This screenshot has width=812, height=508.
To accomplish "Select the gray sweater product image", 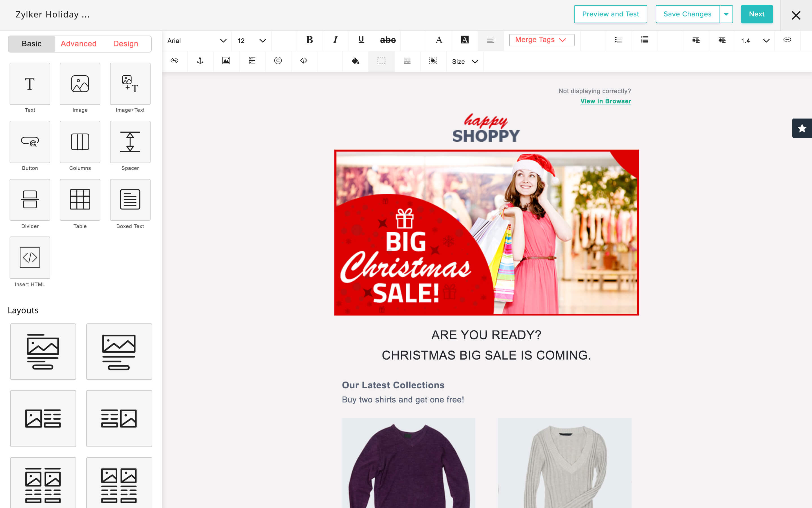I will pyautogui.click(x=565, y=463).
